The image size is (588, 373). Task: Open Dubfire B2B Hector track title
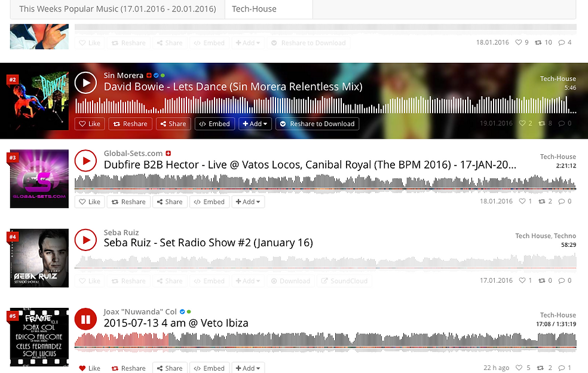point(310,165)
